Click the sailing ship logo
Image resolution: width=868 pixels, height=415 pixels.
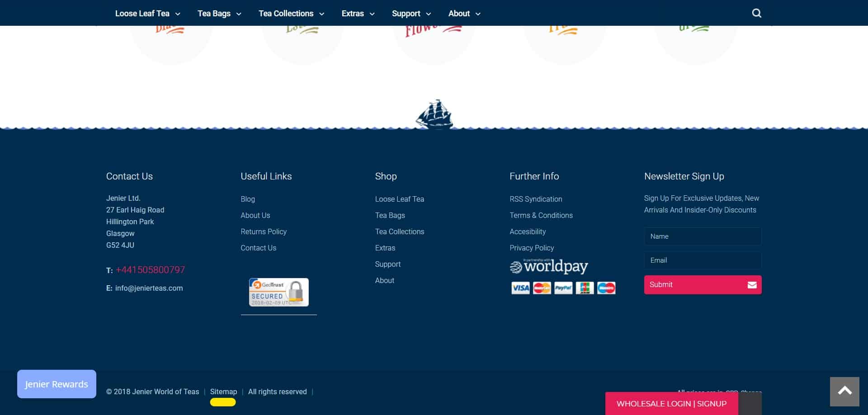(x=434, y=114)
